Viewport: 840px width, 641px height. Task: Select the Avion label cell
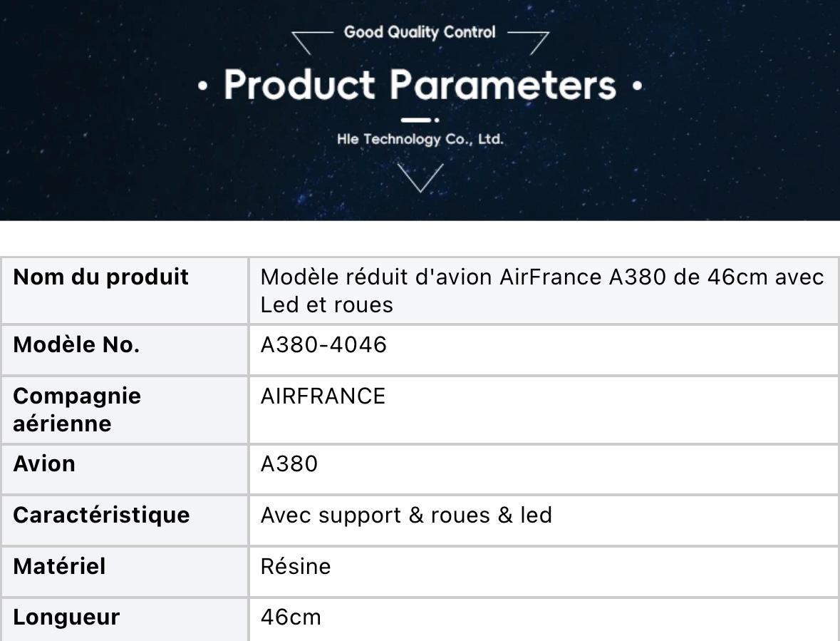click(x=125, y=469)
